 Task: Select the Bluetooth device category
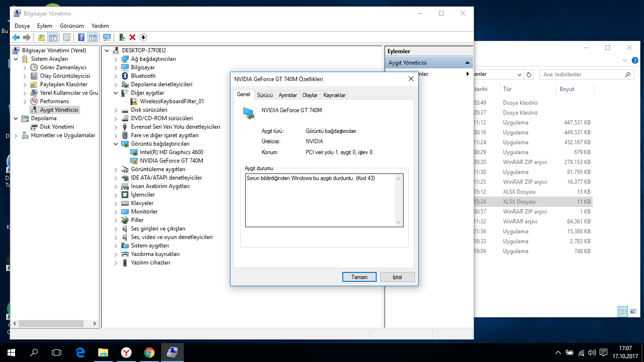(143, 76)
